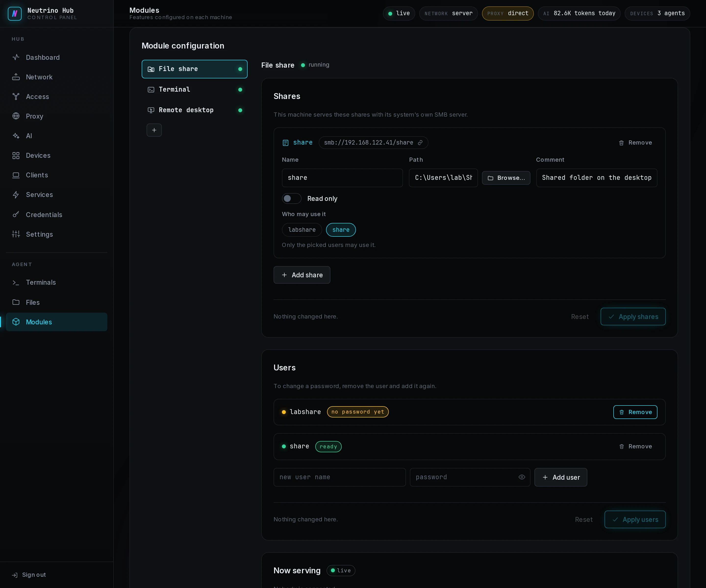Open the Network sidebar item
706x588 pixels.
(56, 77)
